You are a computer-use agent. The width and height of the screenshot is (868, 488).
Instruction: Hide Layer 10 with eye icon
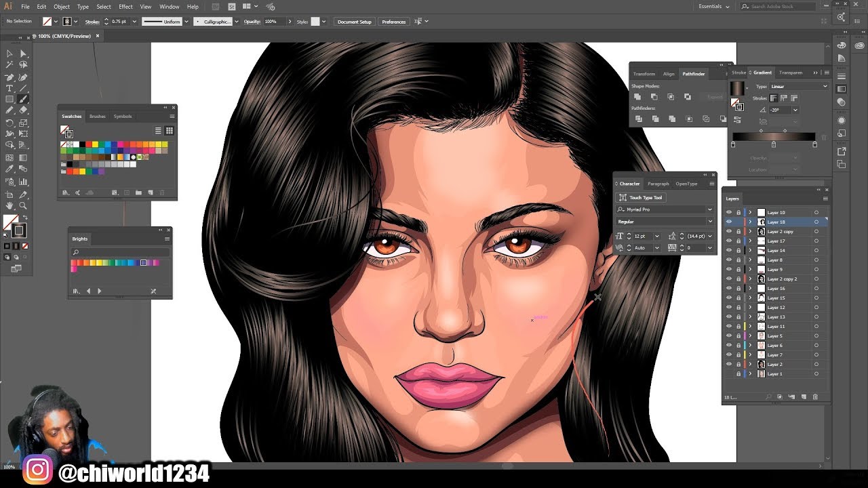click(x=729, y=213)
